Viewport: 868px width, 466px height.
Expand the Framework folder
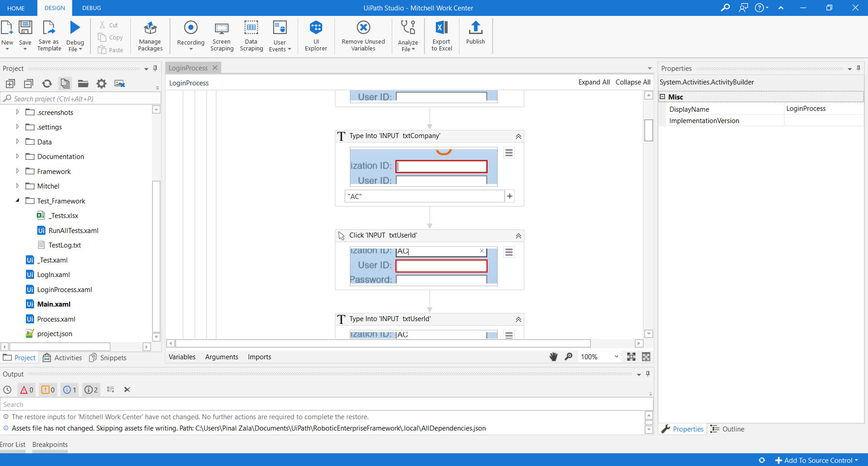[x=17, y=171]
